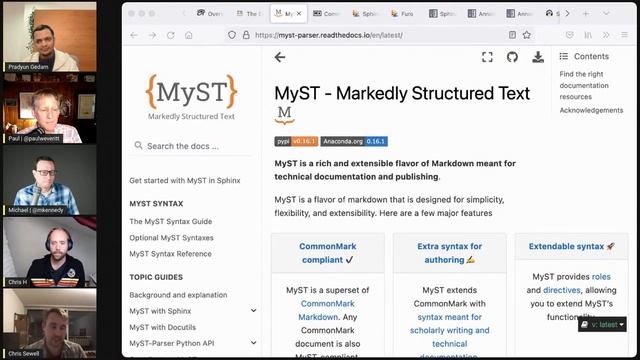Click the padlock site security icon

click(246, 35)
